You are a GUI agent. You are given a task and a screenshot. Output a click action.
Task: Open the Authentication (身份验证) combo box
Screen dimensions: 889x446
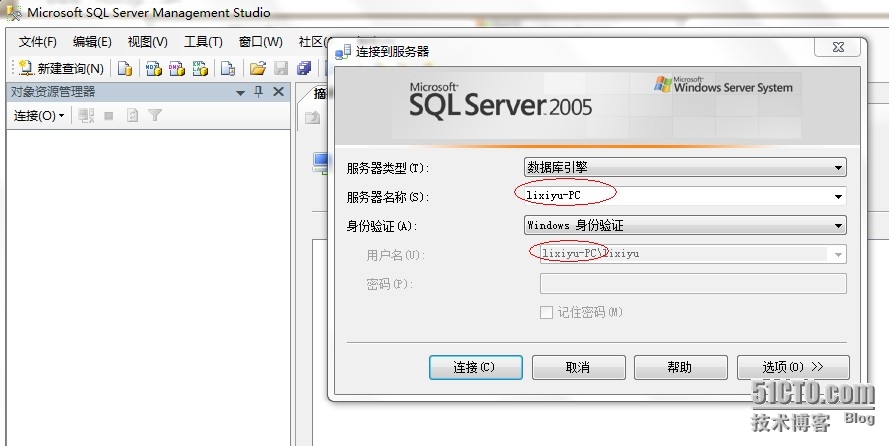coord(685,225)
